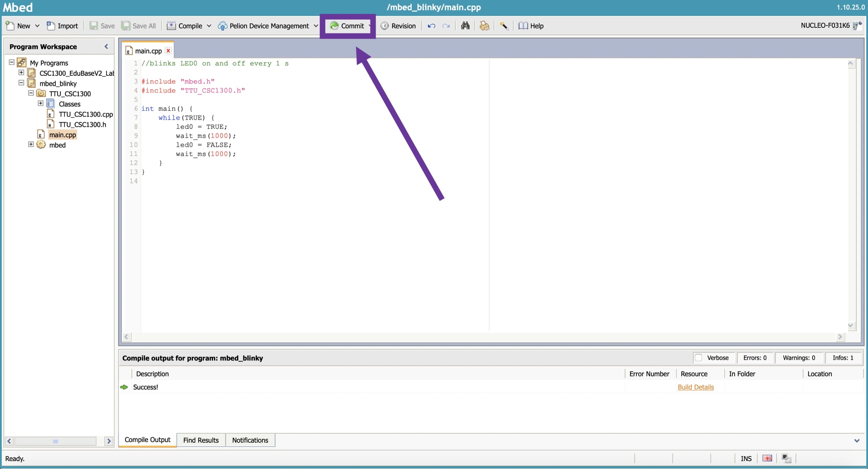This screenshot has height=469, width=868.
Task: Switch to the Find Results tab
Action: coord(201,440)
